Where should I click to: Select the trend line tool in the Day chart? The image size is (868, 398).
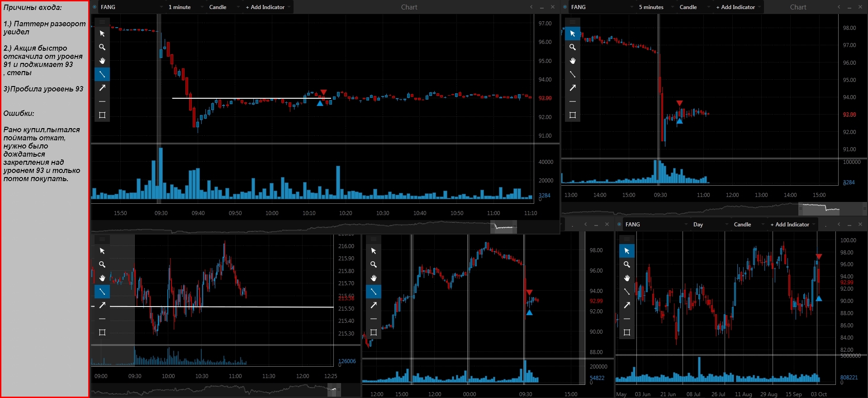click(627, 292)
